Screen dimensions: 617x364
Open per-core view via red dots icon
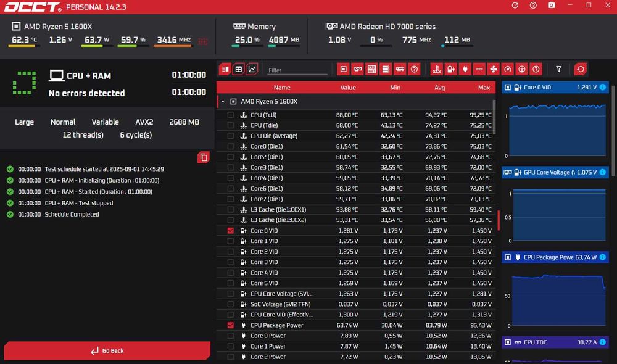(203, 41)
